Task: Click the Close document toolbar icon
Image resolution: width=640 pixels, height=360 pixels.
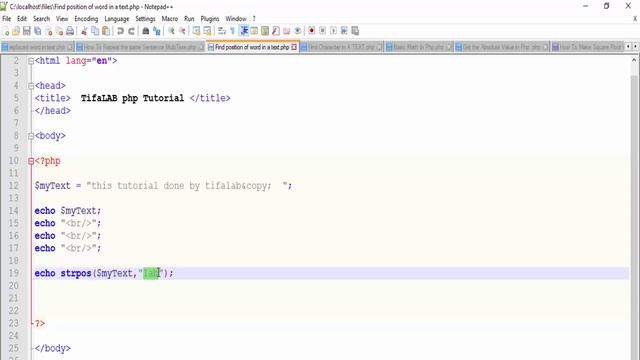Action: [49, 31]
